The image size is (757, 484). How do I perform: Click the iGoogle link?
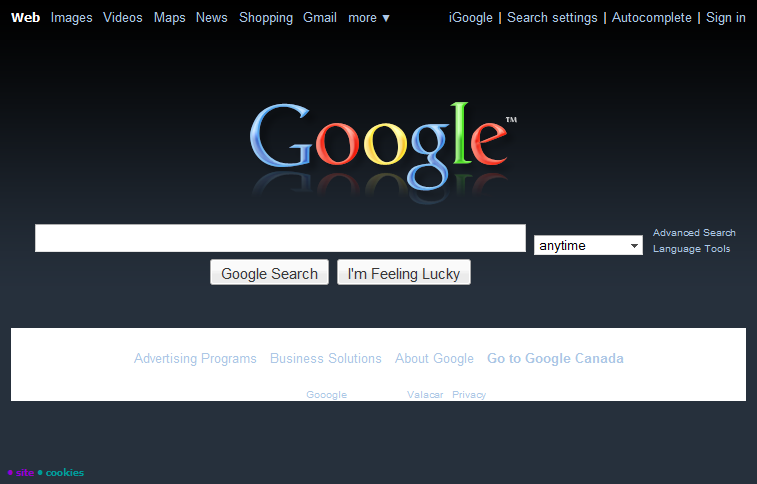tap(472, 18)
